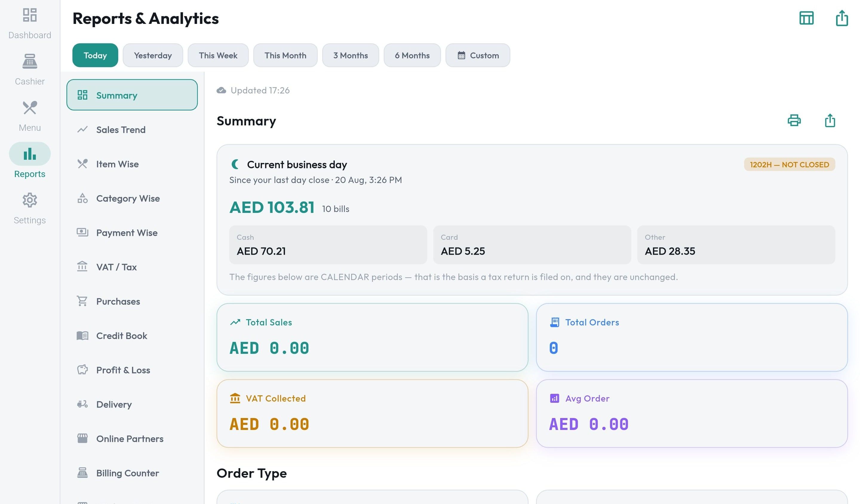The height and width of the screenshot is (504, 860).
Task: Open Billing Counter report
Action: (132, 473)
